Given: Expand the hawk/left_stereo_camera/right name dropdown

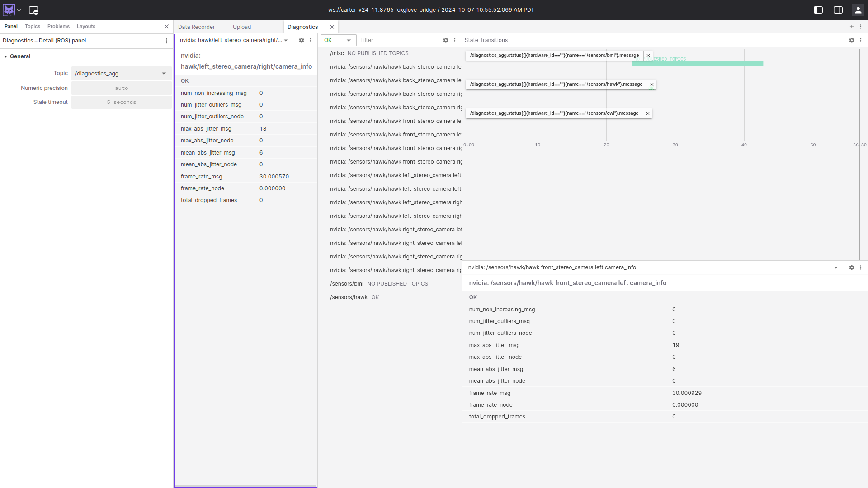Looking at the screenshot, I should tap(286, 40).
